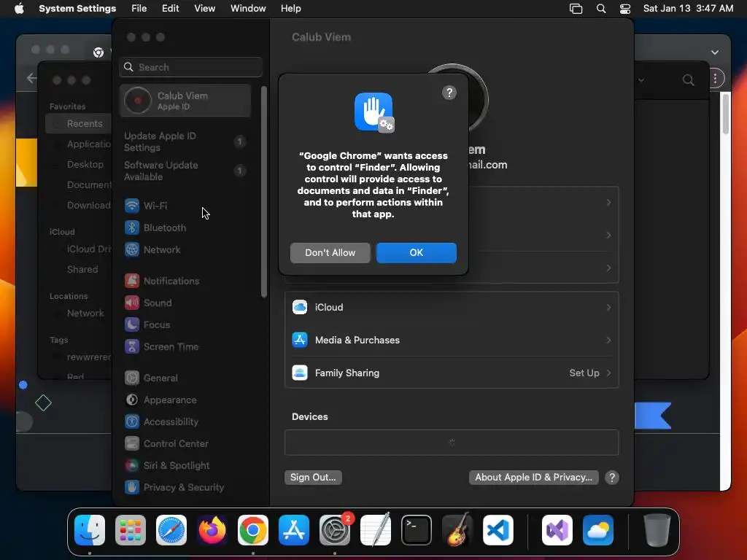Open Bluetooth settings icon in sidebar
This screenshot has width=747, height=560.
tap(132, 227)
